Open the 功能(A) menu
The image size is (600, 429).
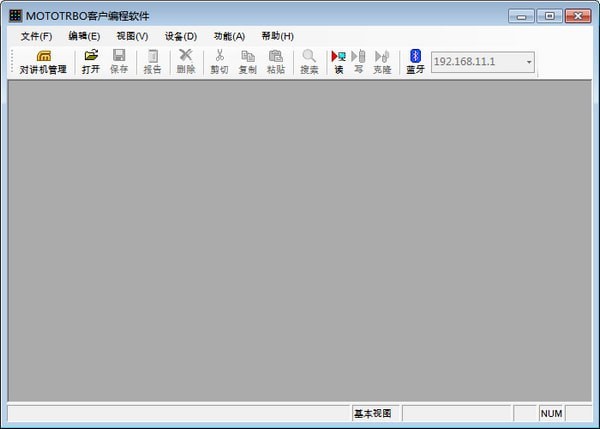point(229,36)
